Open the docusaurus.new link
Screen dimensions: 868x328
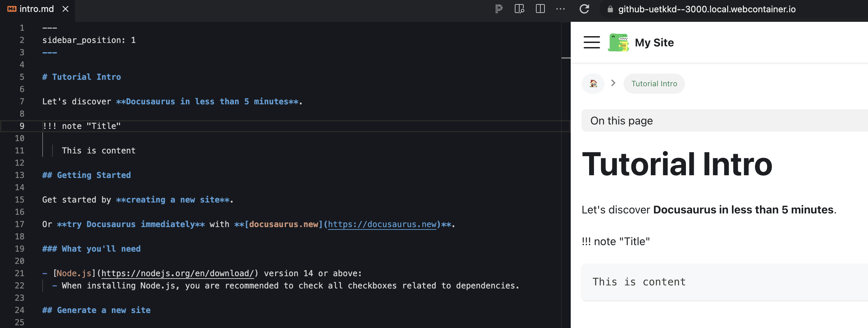(382, 224)
